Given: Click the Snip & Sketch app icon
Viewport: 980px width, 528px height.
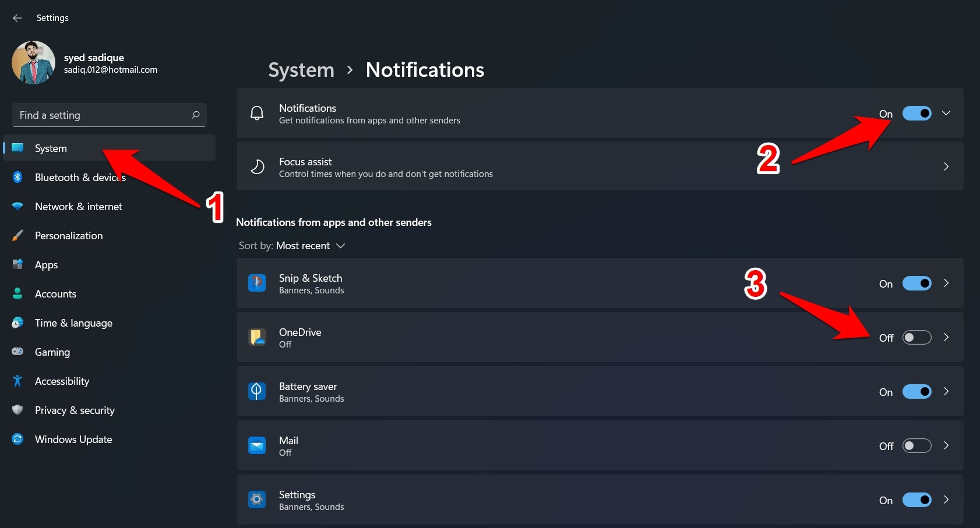Looking at the screenshot, I should pos(257,284).
